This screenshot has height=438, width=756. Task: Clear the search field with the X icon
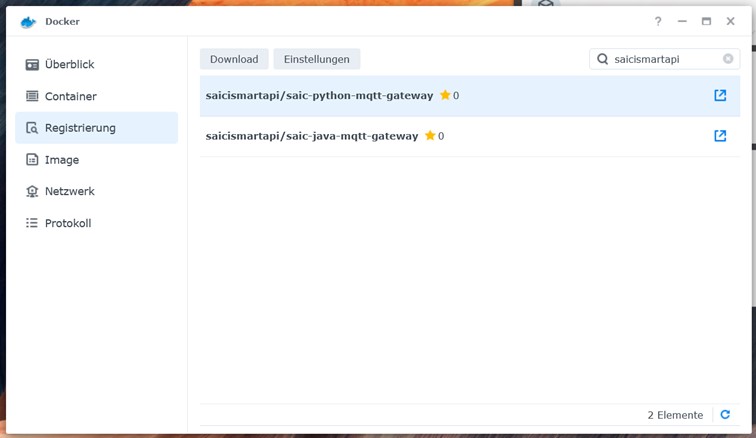[728, 59]
